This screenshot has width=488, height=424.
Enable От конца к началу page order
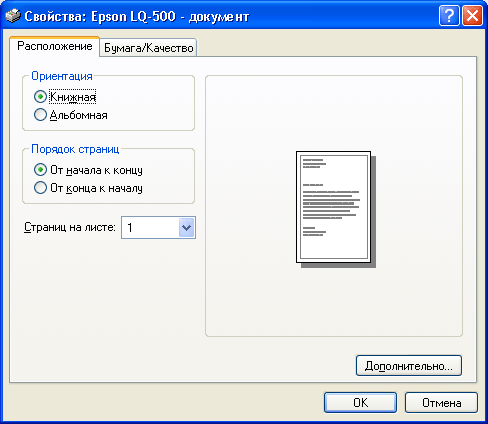[x=40, y=188]
